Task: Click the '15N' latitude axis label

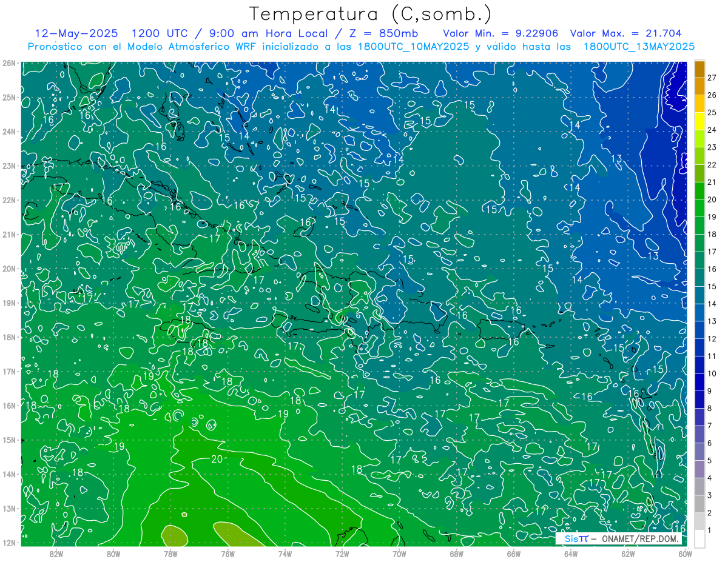Action: click(x=9, y=440)
